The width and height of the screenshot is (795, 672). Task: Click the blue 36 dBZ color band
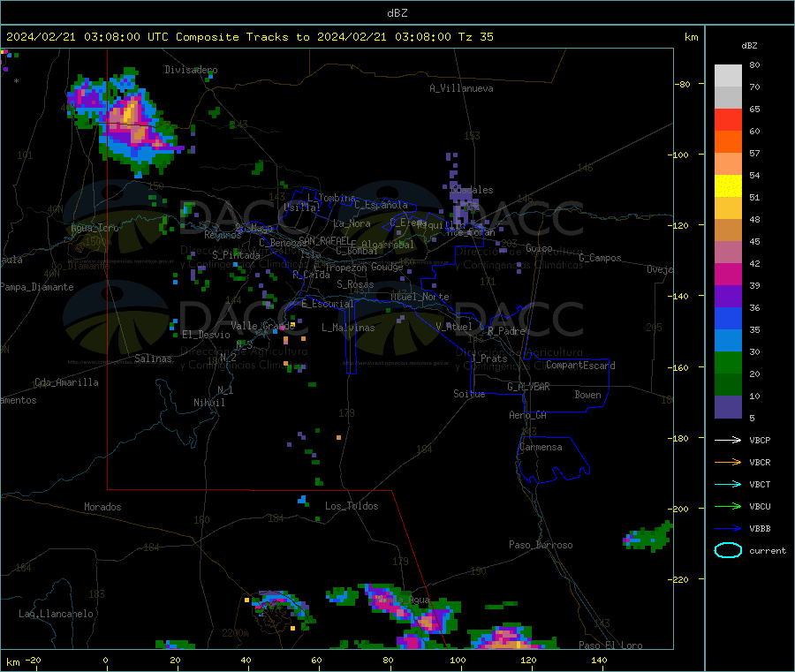click(728, 318)
